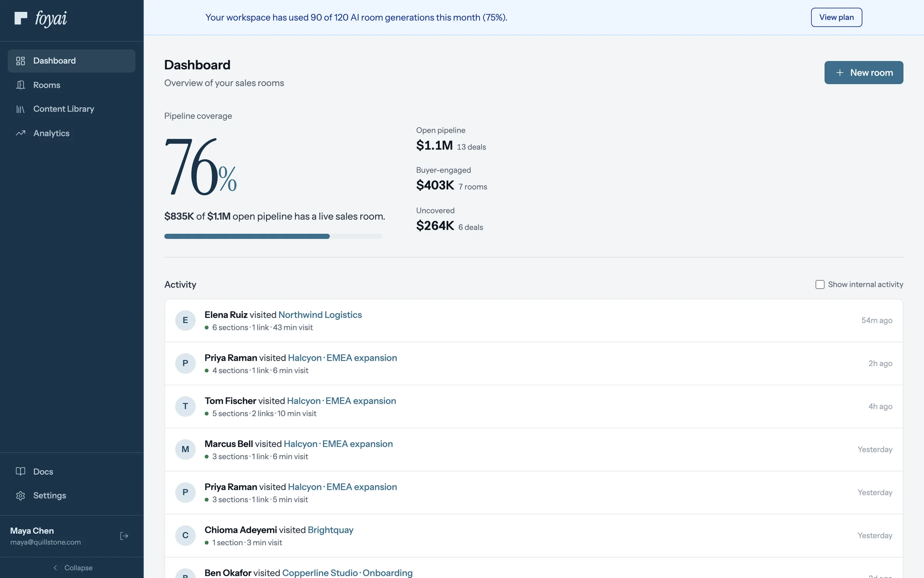Click the Content Library books icon
924x578 pixels.
pyautogui.click(x=20, y=109)
